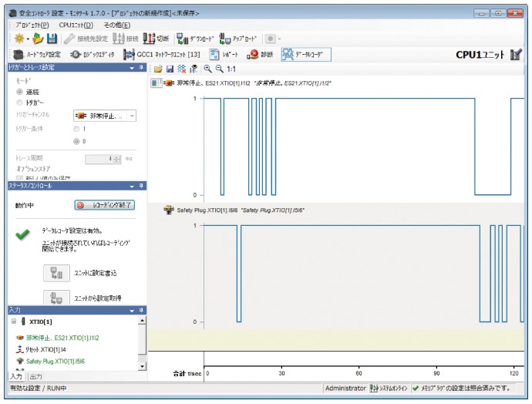Select trigger condition 1 radio button
This screenshot has width=532, height=404.
click(76, 128)
